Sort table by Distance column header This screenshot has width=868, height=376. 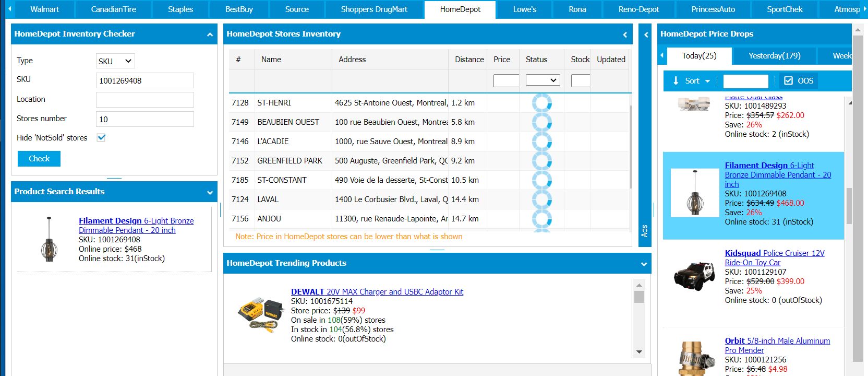[x=469, y=60]
